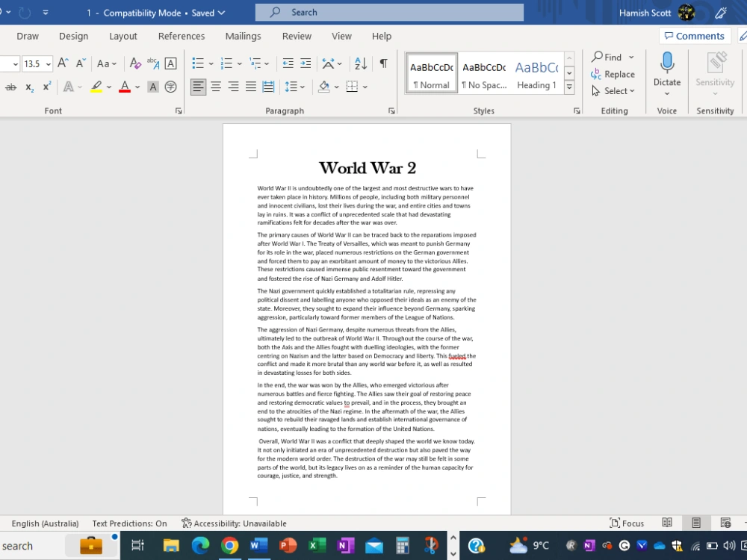Viewport: 747px width, 560px height.
Task: Open the Design tab
Action: click(73, 36)
